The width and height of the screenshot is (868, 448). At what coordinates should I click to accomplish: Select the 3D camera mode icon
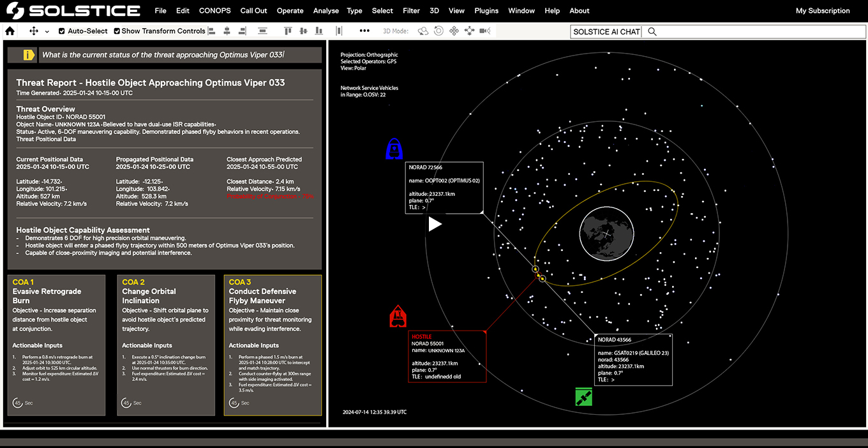485,31
